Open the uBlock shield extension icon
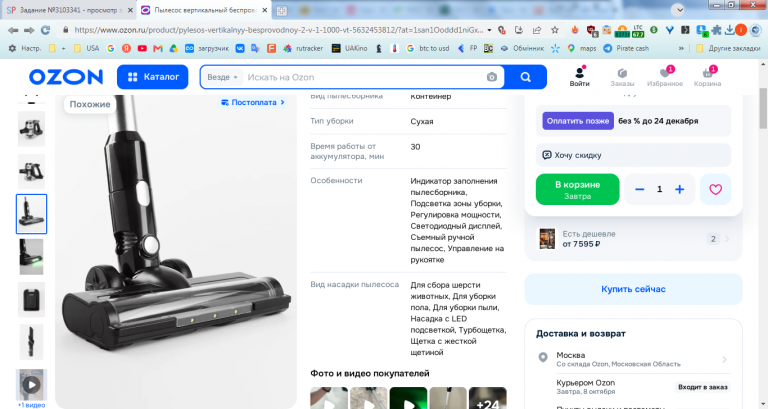 pyautogui.click(x=591, y=31)
